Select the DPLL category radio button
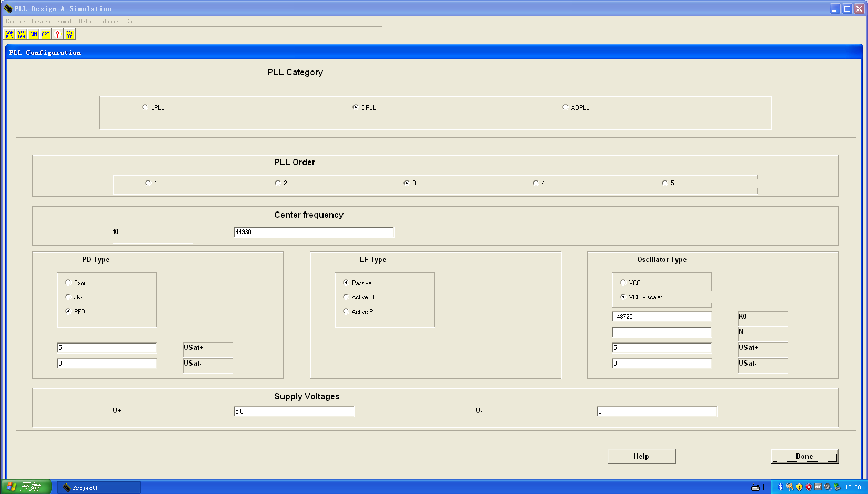Image resolution: width=868 pixels, height=494 pixels. (356, 107)
